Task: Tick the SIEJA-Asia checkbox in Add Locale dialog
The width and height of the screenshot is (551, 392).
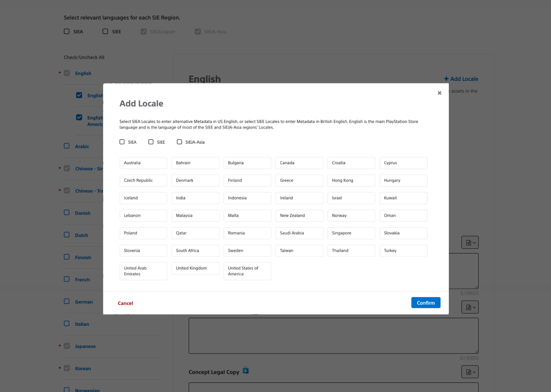Action: (179, 142)
